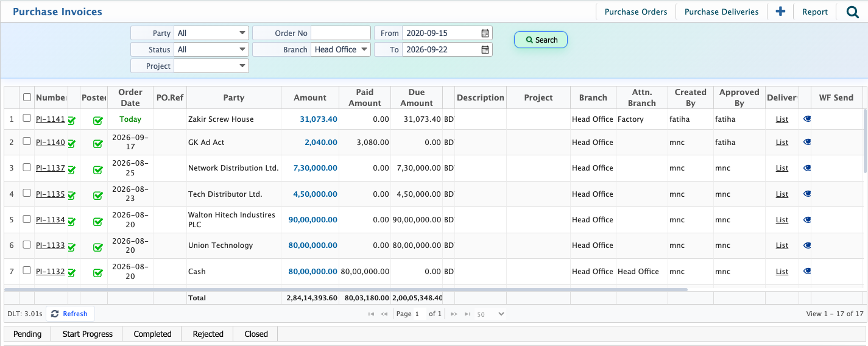The image size is (868, 346).
Task: Focus the Order No input field
Action: pos(340,33)
